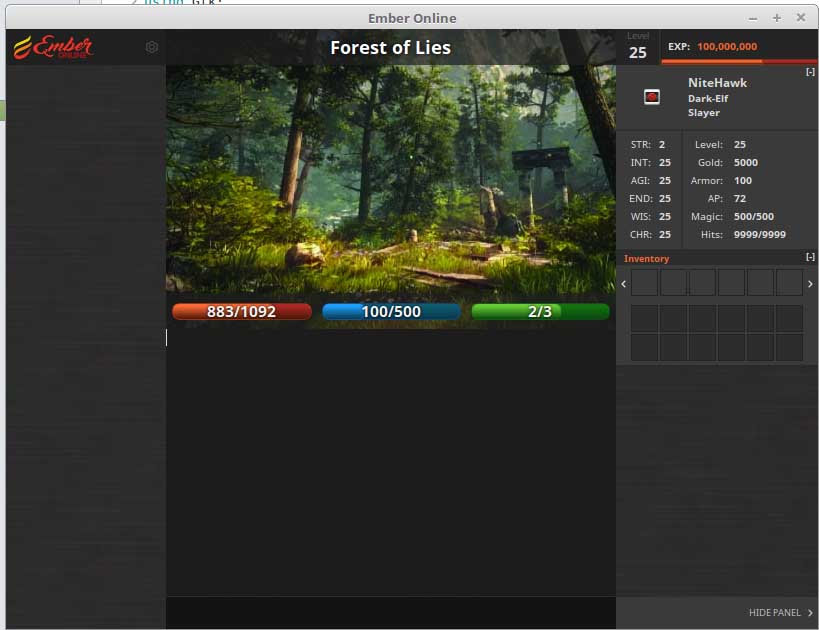Click the red health bar 883/1092
The width and height of the screenshot is (819, 630).
tap(241, 312)
